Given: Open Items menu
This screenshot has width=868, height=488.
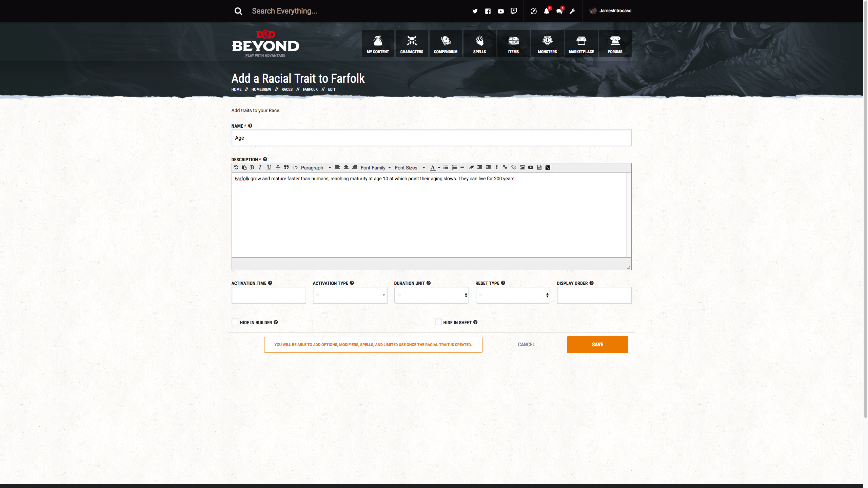Looking at the screenshot, I should [x=513, y=44].
